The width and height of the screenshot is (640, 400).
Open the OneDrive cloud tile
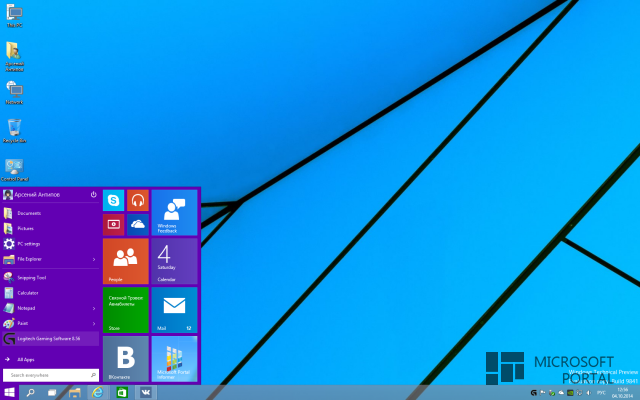point(138,225)
